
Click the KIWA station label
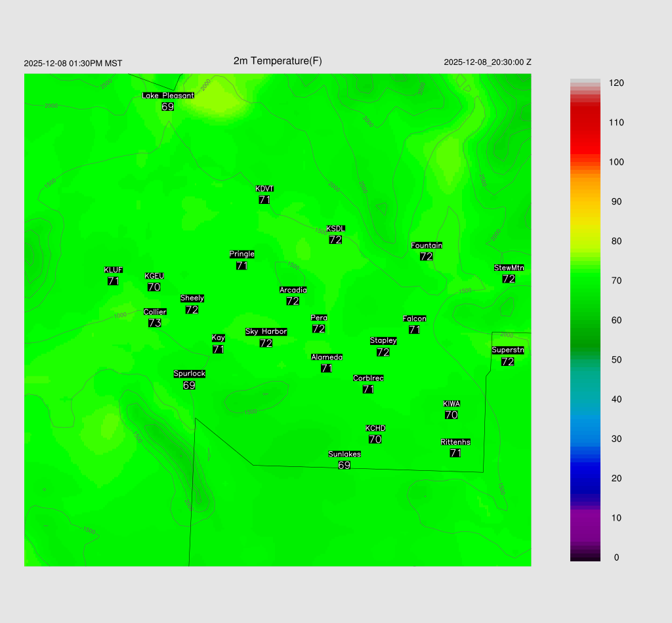451,403
